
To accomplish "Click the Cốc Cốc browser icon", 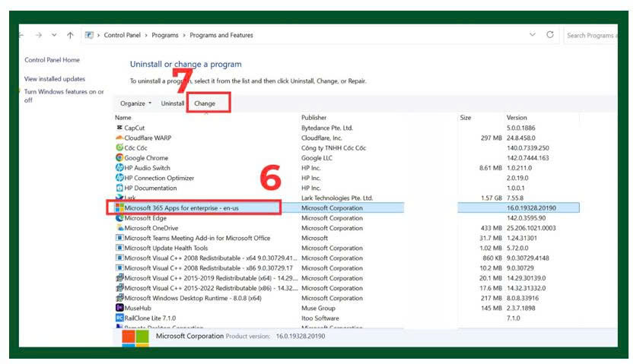I will (x=119, y=148).
